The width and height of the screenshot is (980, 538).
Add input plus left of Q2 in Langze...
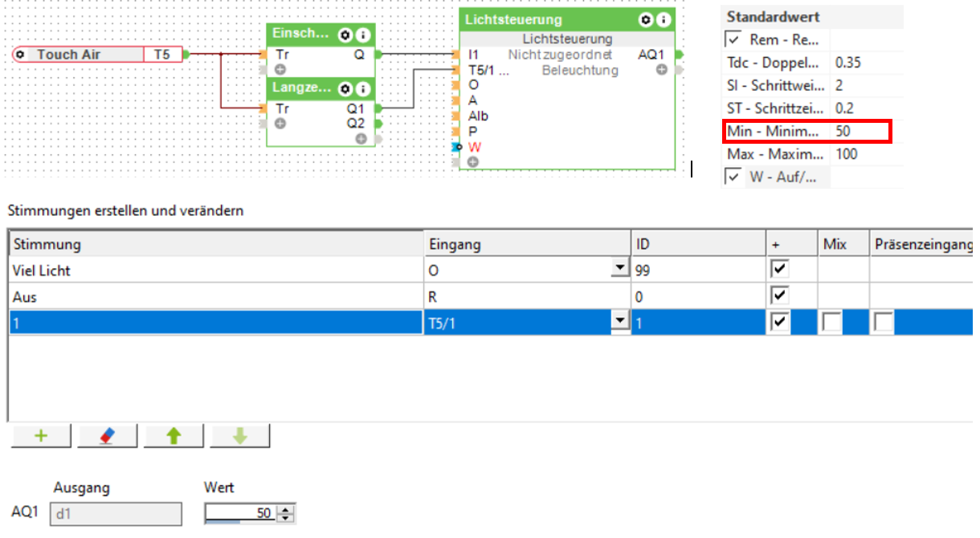[x=280, y=124]
